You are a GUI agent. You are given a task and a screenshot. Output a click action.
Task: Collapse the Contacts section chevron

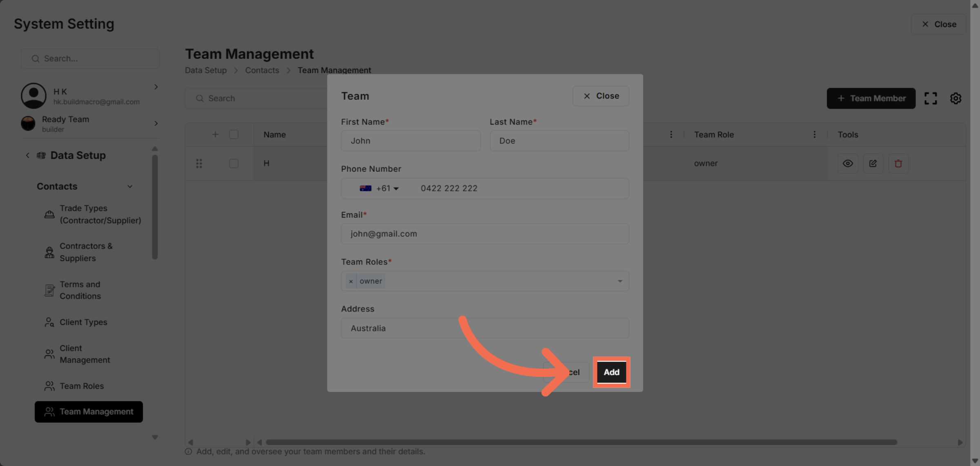[x=130, y=186]
